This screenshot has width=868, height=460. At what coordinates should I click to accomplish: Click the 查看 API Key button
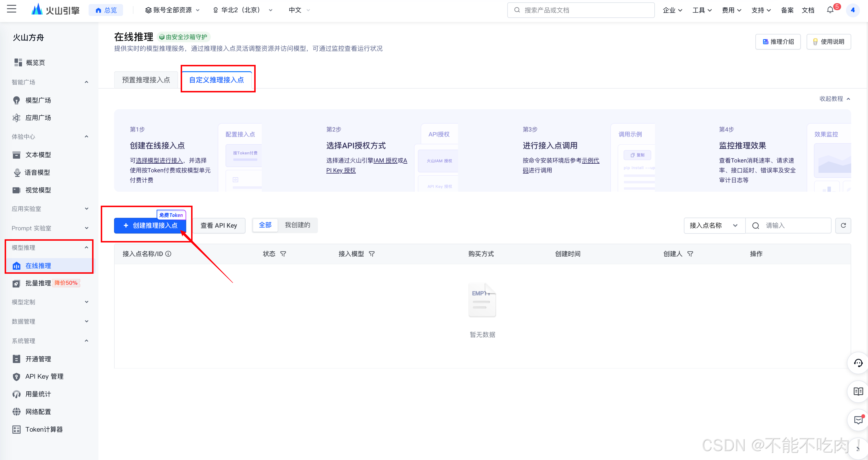[219, 225]
